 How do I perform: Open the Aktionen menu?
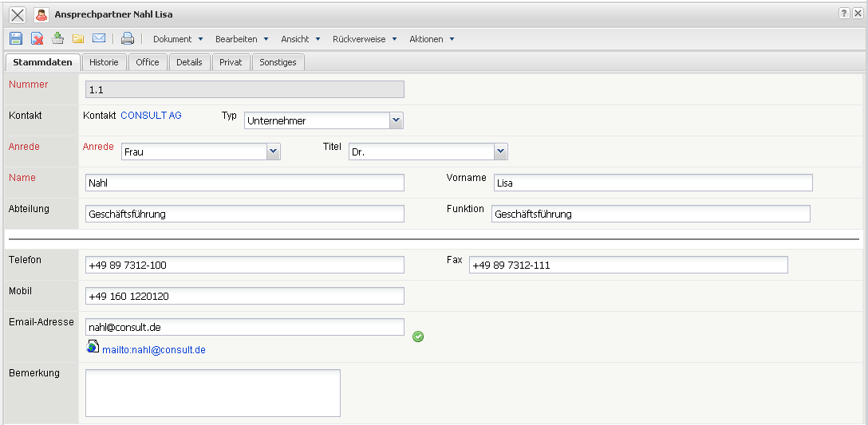pyautogui.click(x=431, y=39)
